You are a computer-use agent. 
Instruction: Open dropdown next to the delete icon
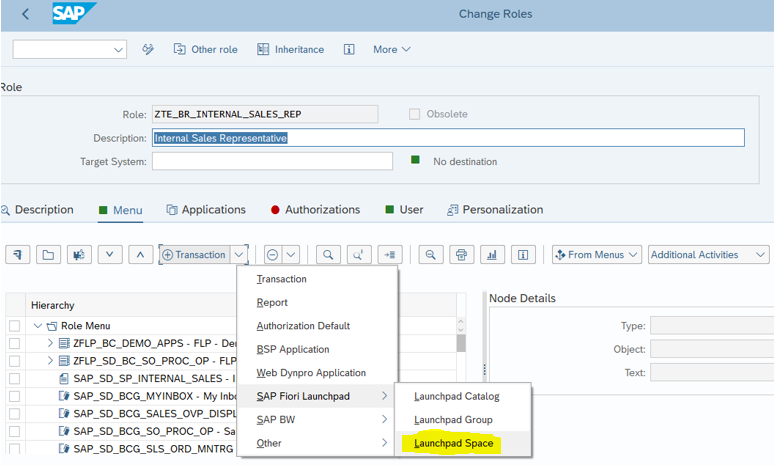coord(291,255)
